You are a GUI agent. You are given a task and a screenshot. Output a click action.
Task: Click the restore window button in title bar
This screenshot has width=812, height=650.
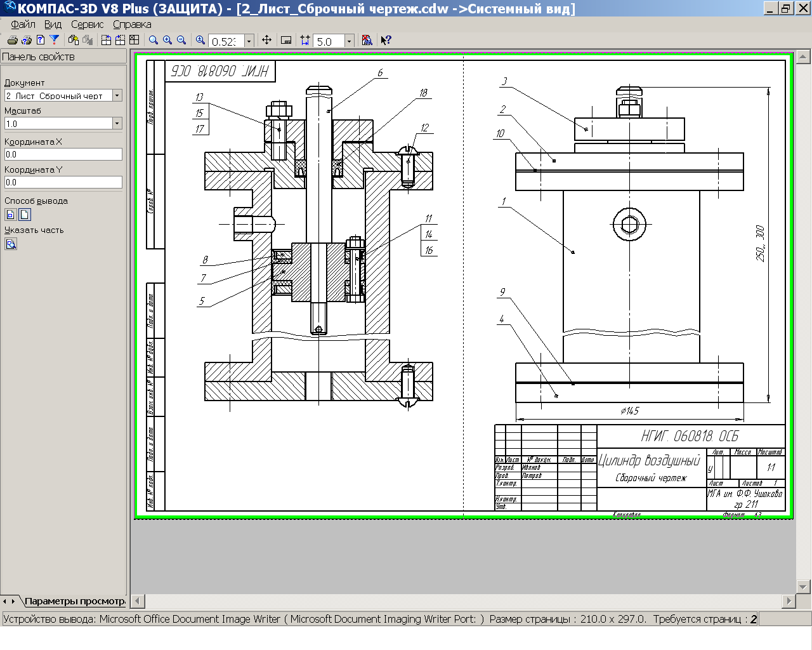click(x=786, y=8)
